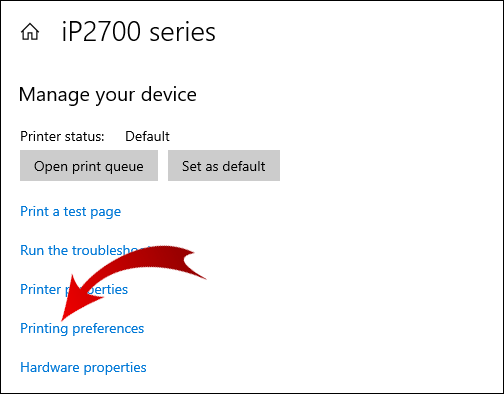Return to Settings home via house icon
This screenshot has height=394, width=504.
30,32
